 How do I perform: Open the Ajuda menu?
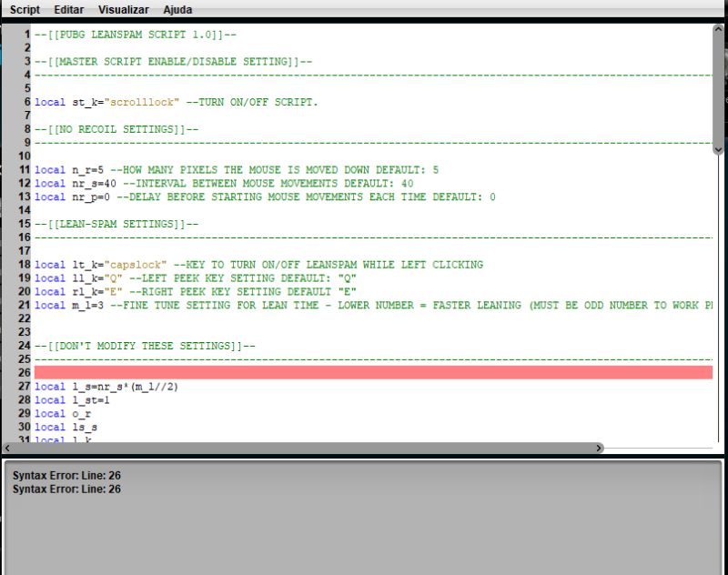point(177,9)
